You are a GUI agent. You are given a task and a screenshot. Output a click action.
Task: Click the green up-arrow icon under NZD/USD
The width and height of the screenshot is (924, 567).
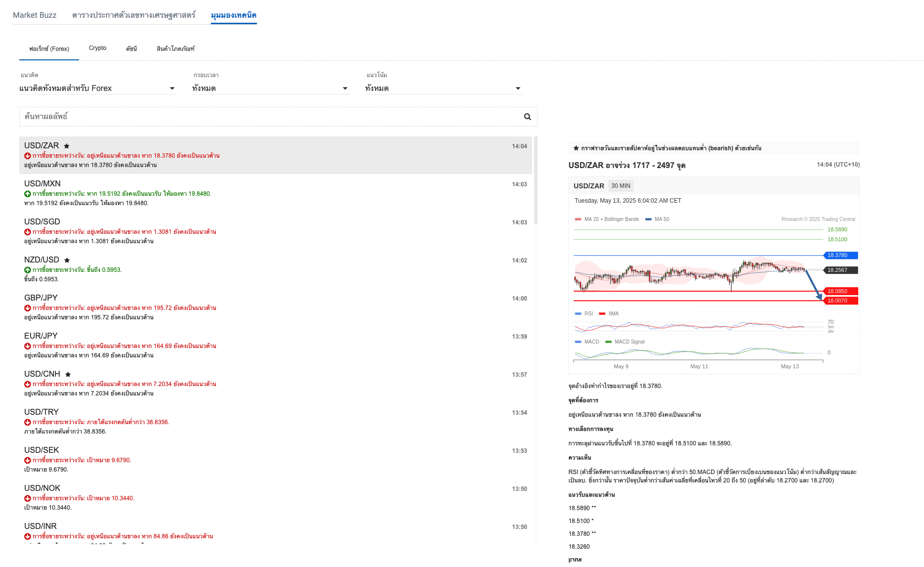coord(28,270)
